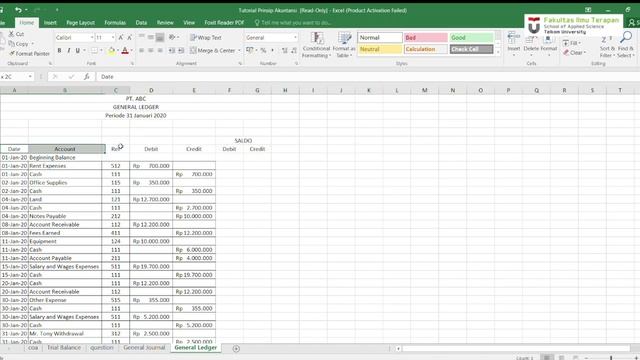Apply the Bad cell style
Image resolution: width=640 pixels, height=360 pixels.
[425, 38]
